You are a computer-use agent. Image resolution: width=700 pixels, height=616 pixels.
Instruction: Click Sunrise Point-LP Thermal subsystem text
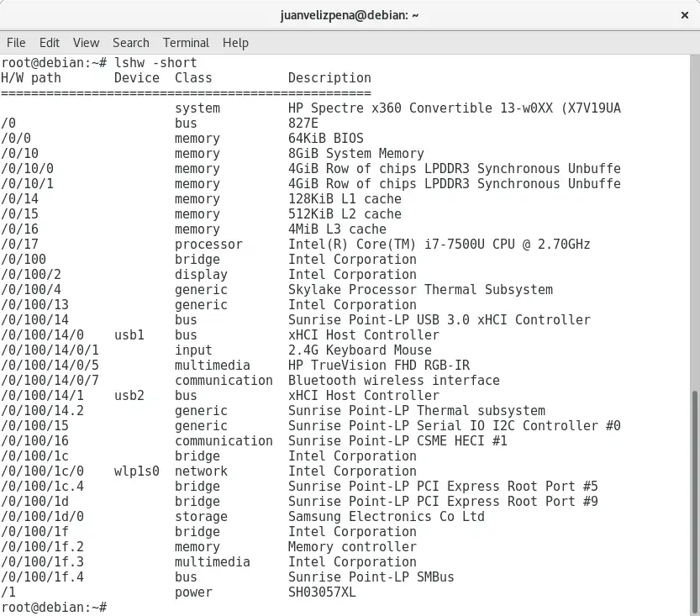[x=417, y=411]
